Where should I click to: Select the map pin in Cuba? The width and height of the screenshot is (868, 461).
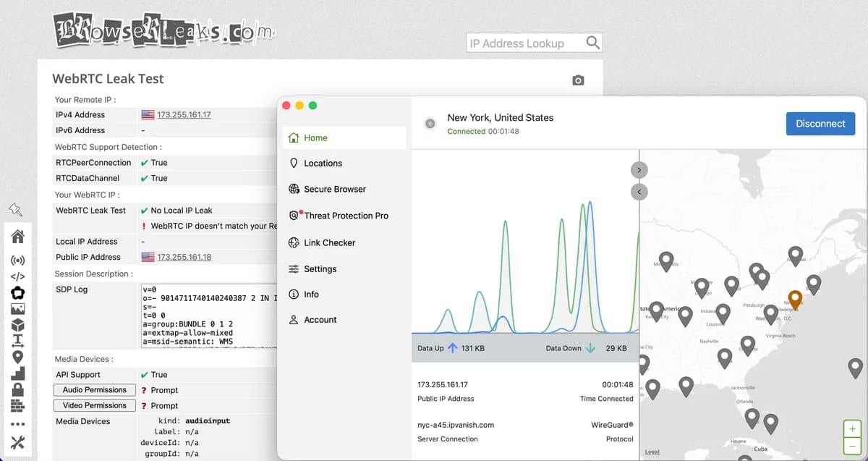pos(744,458)
